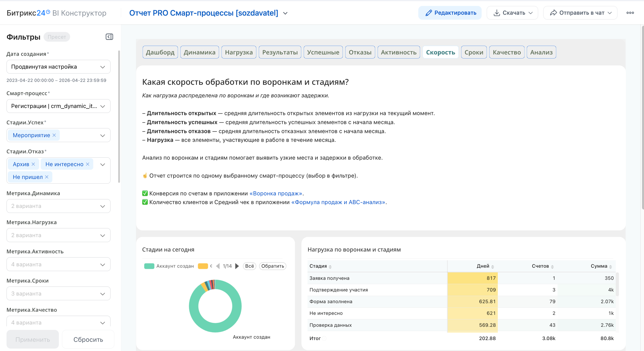This screenshot has height=351, width=644.
Task: Remove the Мероприятие tag with its X
Action: 54,135
